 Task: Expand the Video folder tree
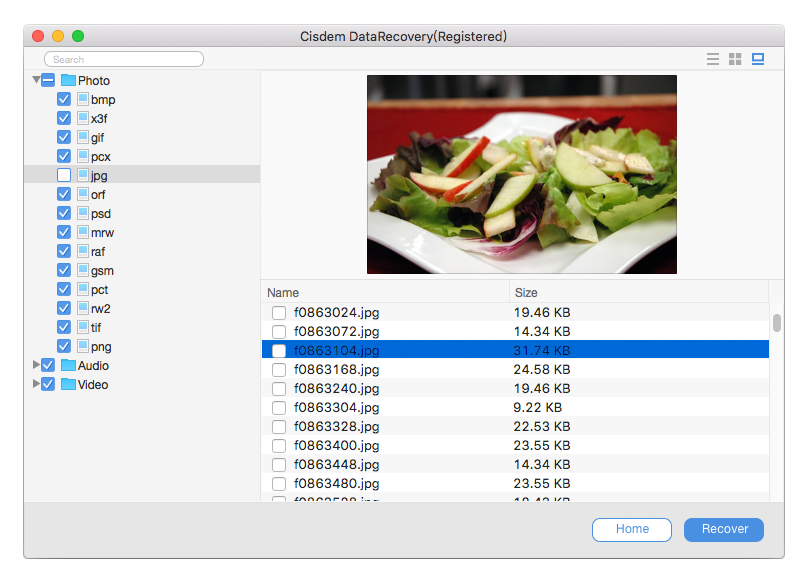(x=36, y=384)
